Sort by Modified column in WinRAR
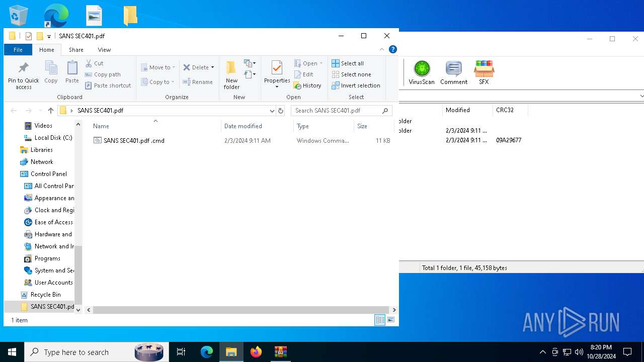The image size is (644, 362). click(x=467, y=110)
